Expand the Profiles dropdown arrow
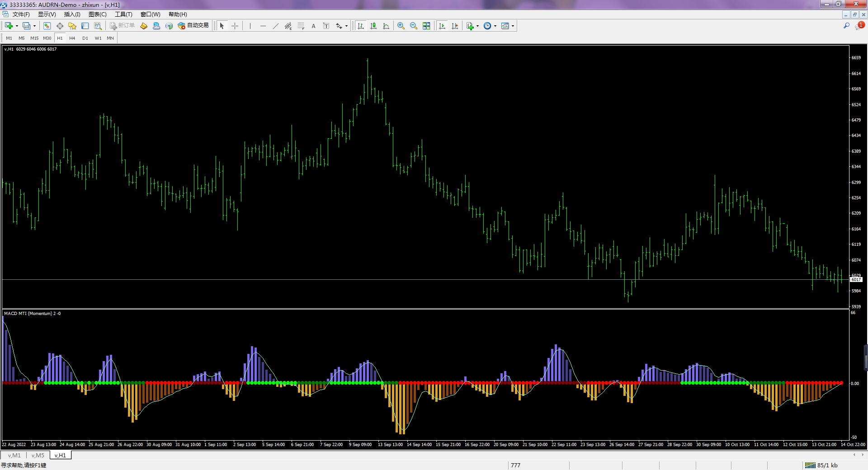This screenshot has height=470, width=868. coord(34,26)
